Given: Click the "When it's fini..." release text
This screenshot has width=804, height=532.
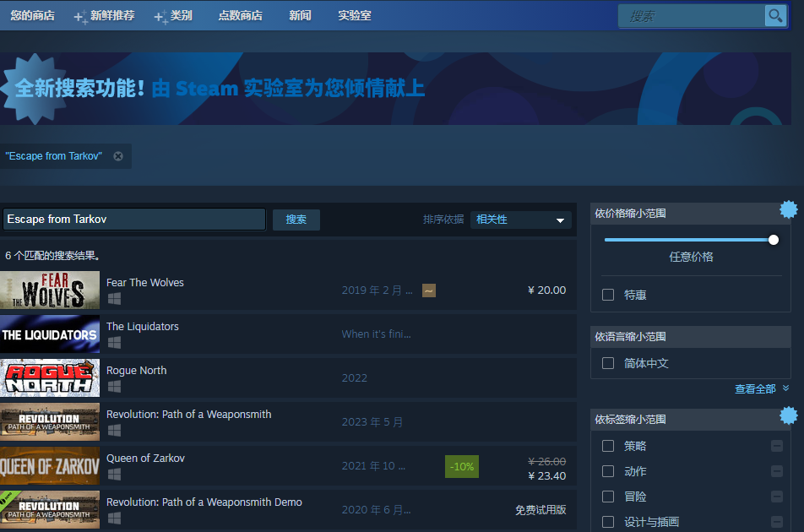Looking at the screenshot, I should tap(377, 334).
